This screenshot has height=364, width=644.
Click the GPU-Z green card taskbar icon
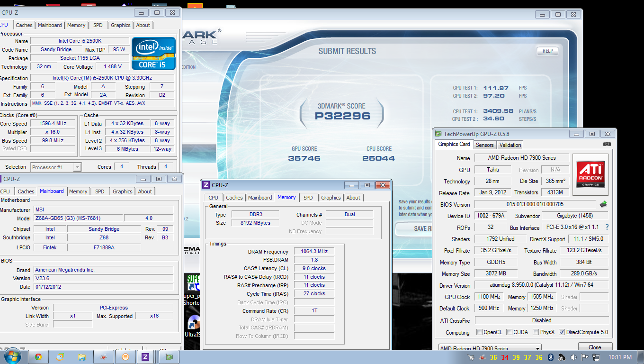[169, 357]
